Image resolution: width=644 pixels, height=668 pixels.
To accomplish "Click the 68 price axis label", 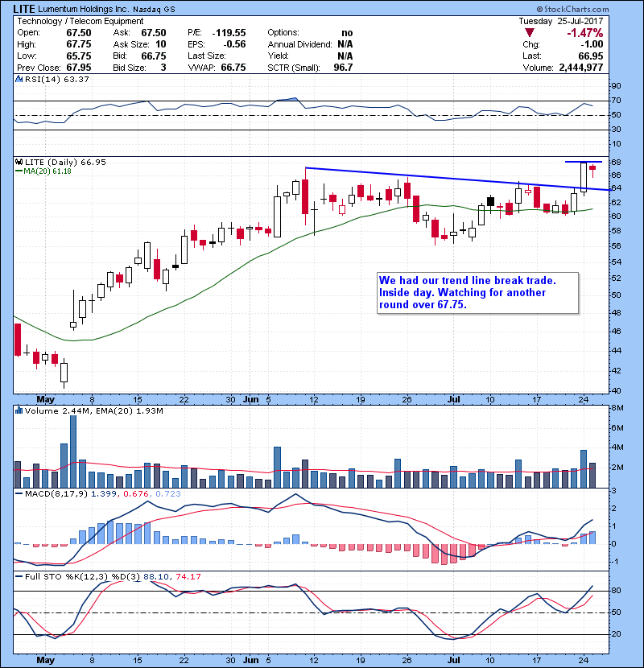I will (x=617, y=163).
